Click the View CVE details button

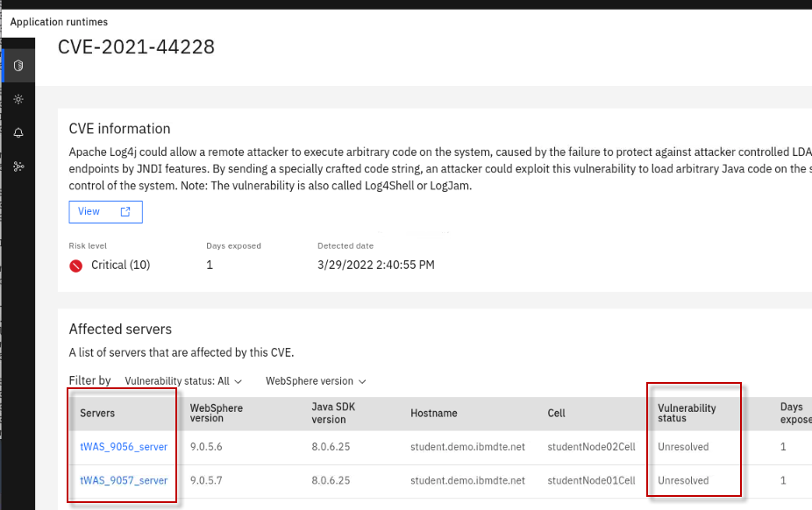105,212
